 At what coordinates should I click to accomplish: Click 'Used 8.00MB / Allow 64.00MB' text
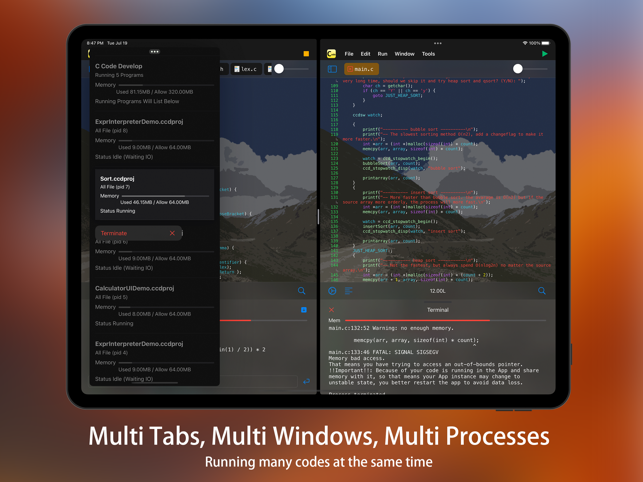155,314
